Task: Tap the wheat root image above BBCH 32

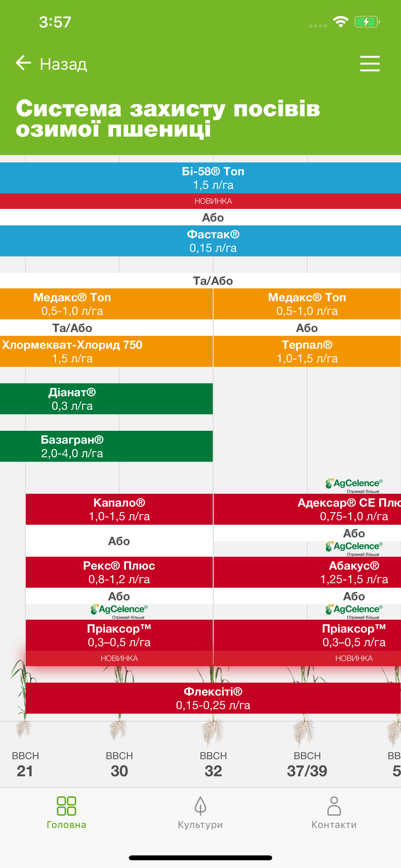Action: [x=212, y=733]
